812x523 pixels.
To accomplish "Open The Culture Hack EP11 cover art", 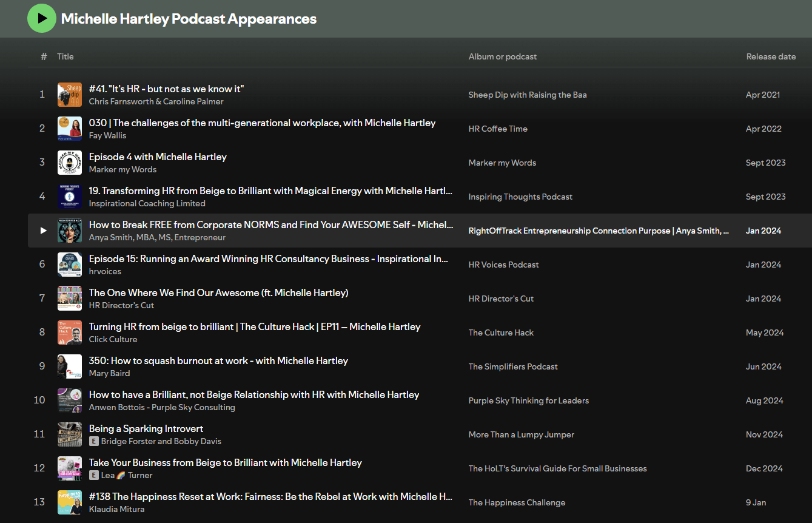I will click(70, 332).
